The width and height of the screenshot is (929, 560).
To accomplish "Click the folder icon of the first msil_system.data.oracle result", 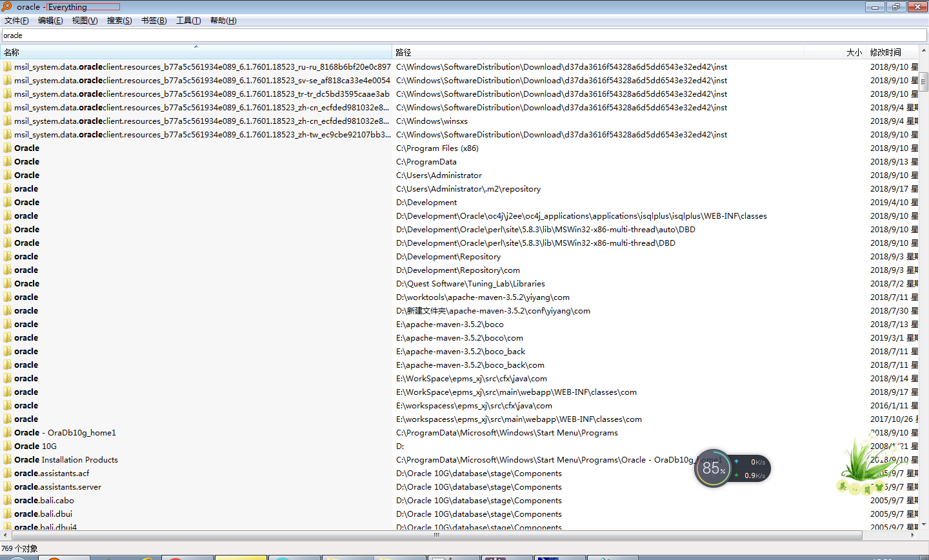I will click(7, 66).
